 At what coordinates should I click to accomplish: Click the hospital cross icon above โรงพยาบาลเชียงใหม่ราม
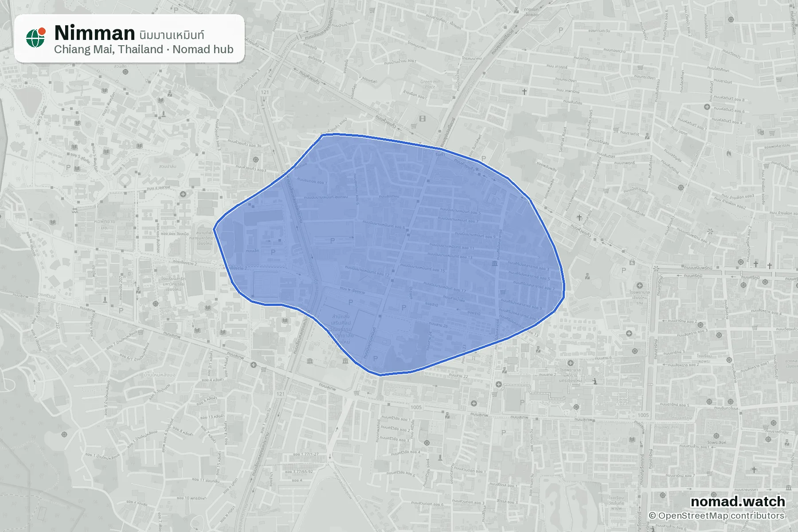[x=639, y=286]
